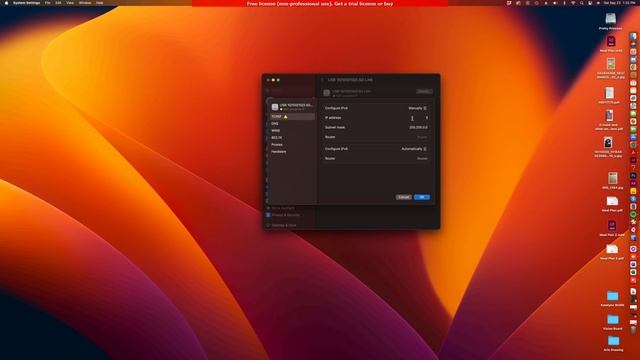Open Photoshop from the dock
The image size is (640, 360).
pos(633,176)
